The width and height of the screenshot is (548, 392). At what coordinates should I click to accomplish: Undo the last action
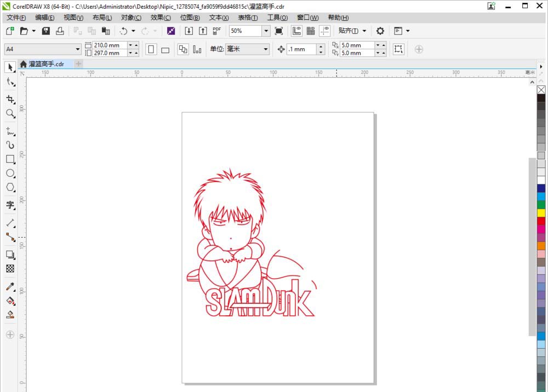(x=123, y=31)
